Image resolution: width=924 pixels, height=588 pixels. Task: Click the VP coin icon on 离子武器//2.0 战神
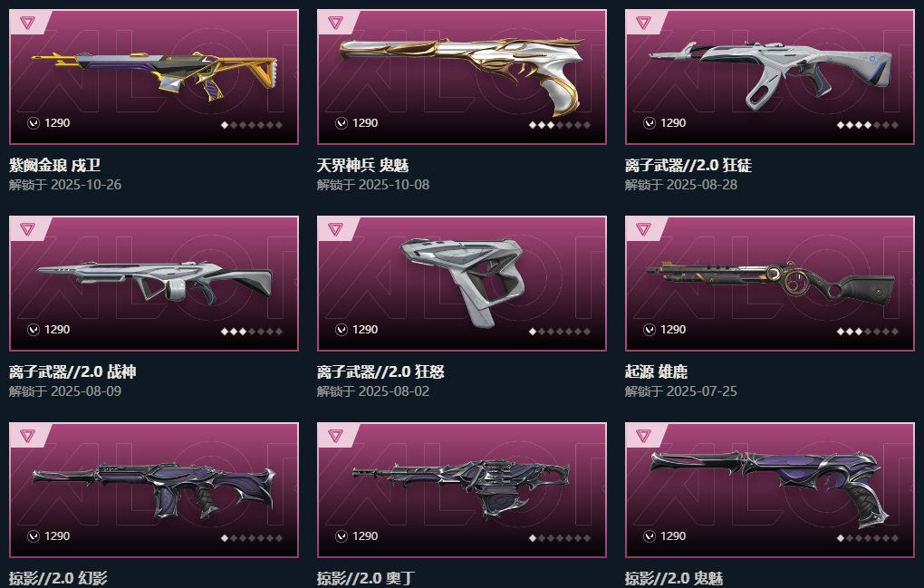(x=33, y=330)
